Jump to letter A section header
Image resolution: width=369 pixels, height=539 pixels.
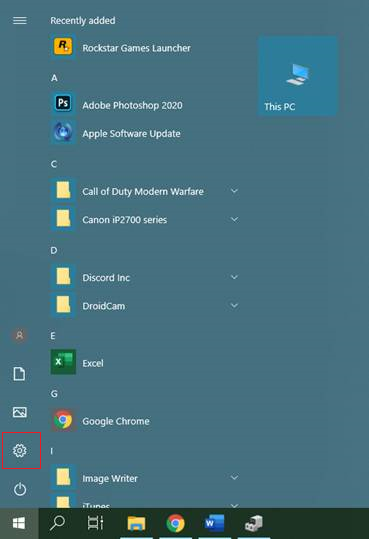click(x=54, y=78)
